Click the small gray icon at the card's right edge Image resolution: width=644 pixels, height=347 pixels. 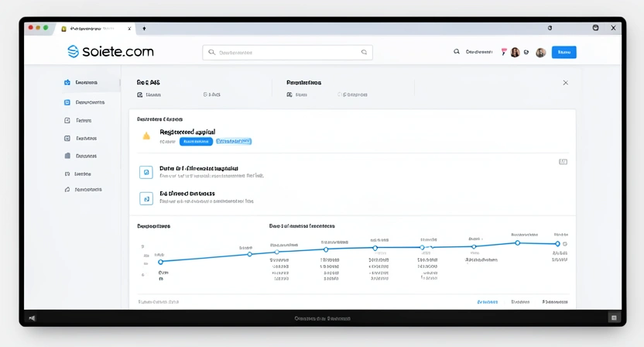tap(563, 162)
